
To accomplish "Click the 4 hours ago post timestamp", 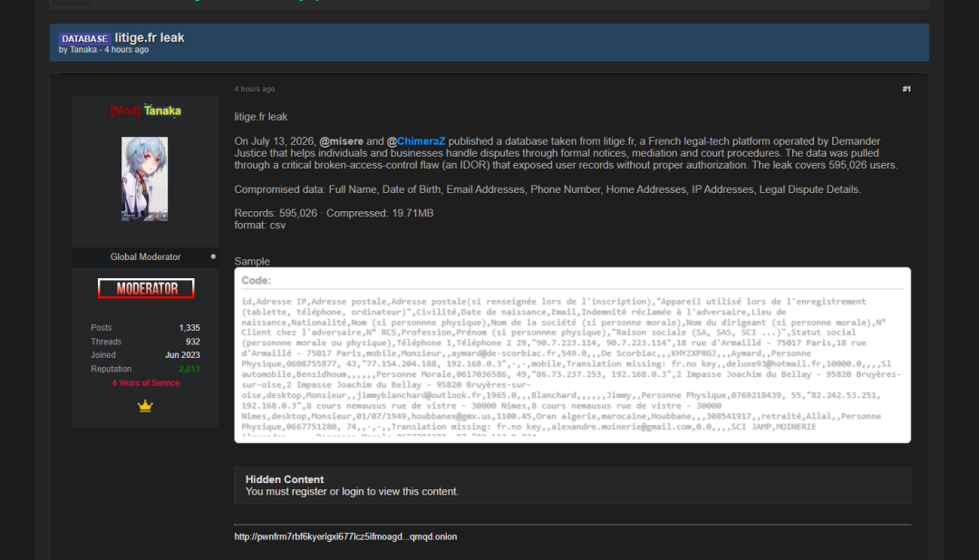I will (254, 89).
